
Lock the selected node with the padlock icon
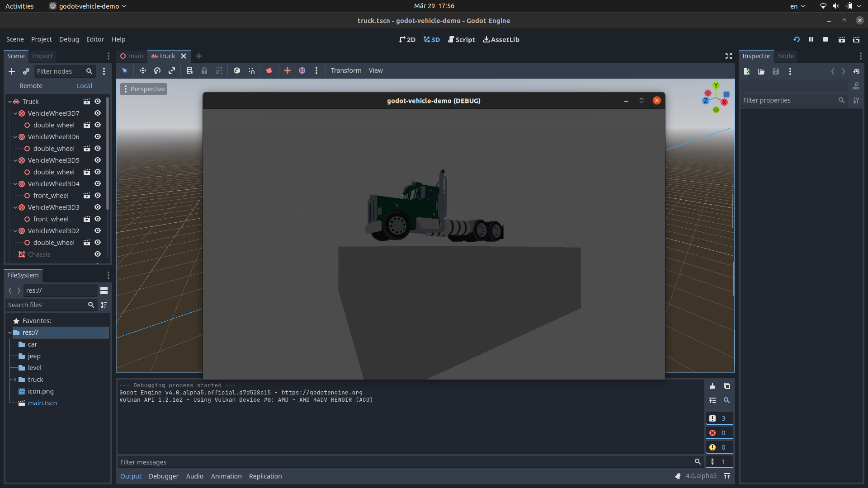point(204,70)
